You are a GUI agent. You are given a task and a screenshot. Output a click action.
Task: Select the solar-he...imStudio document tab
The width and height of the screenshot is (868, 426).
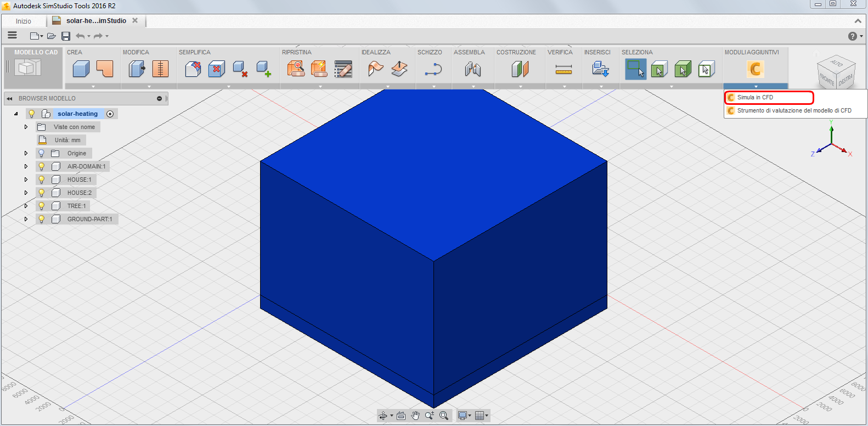coord(96,21)
